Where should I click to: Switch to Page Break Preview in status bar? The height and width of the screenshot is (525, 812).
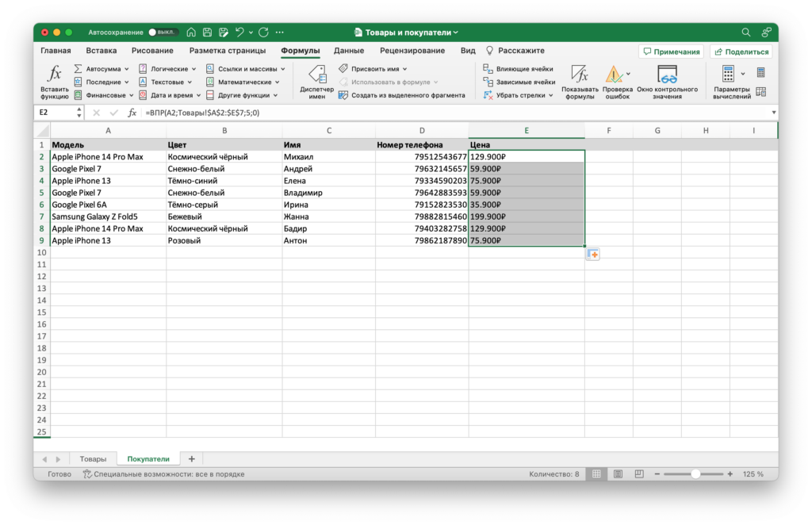[x=639, y=473]
